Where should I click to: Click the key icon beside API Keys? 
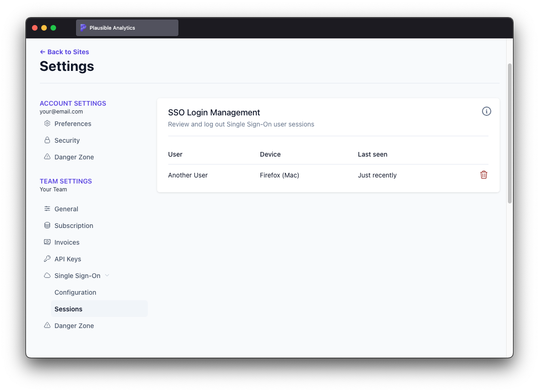click(47, 259)
